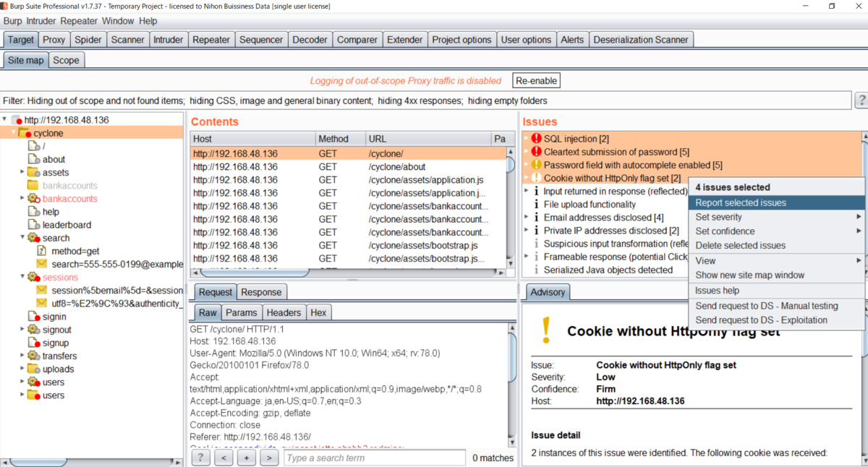
Task: Click the transfers gear icon
Action: click(x=33, y=356)
